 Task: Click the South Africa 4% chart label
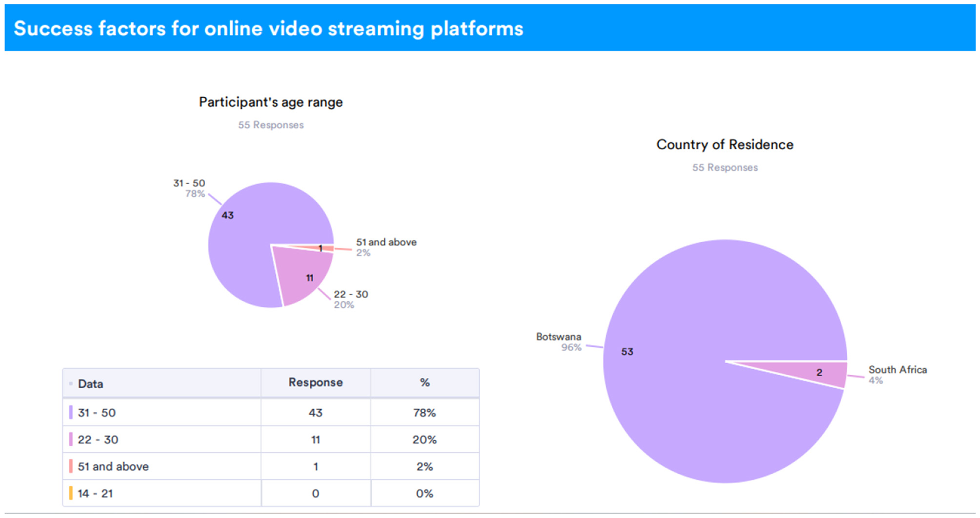(896, 374)
